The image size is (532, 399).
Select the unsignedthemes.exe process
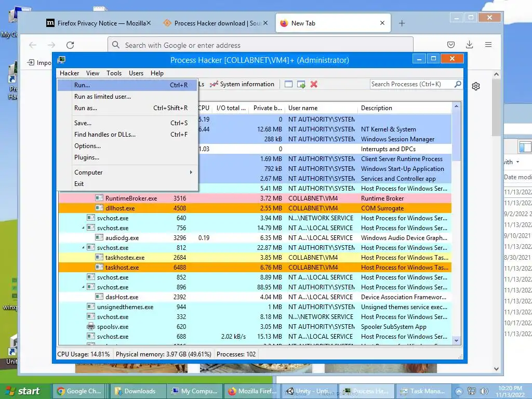pyautogui.click(x=255, y=307)
